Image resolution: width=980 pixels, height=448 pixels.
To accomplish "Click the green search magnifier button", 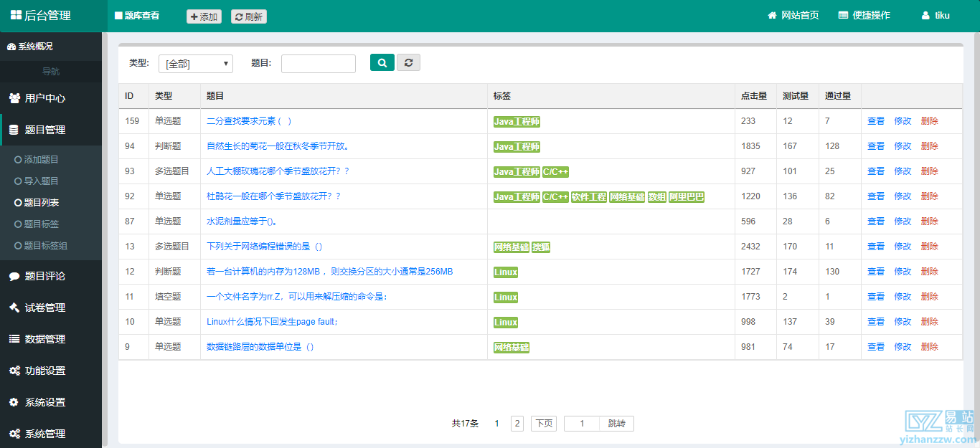I will (x=382, y=63).
